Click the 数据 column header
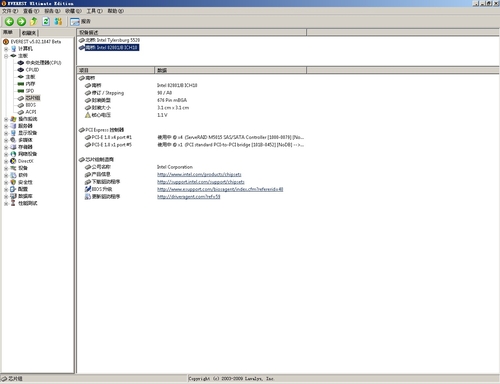This screenshot has width=500, height=384. pyautogui.click(x=231, y=70)
